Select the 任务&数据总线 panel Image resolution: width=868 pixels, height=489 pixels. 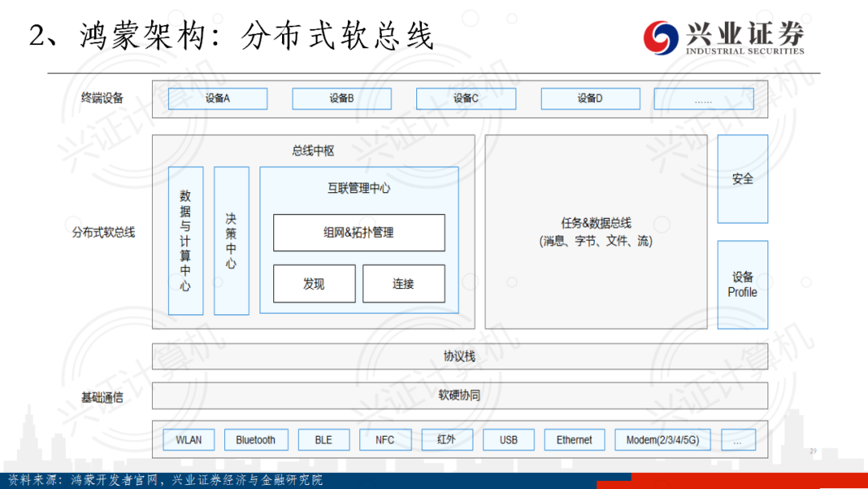point(596,232)
